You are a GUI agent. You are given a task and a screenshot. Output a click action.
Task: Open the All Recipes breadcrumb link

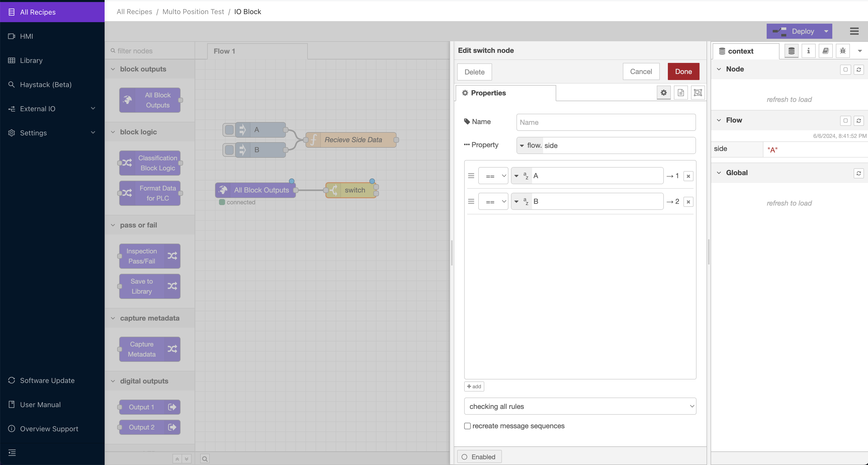pyautogui.click(x=134, y=12)
